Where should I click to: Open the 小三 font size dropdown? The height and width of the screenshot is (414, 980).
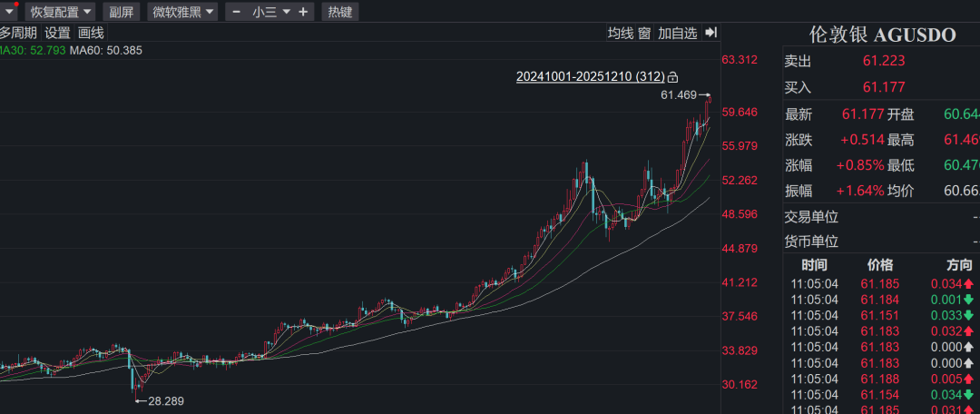coord(270,12)
